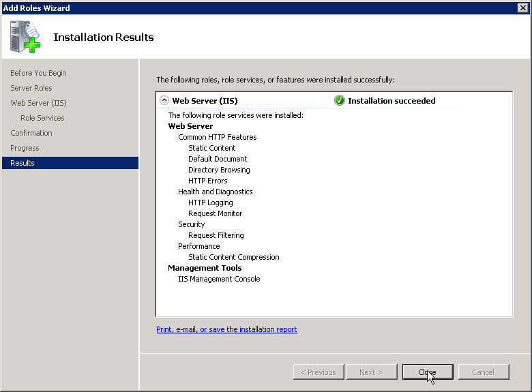Click the Performance row
This screenshot has height=392, width=532.
tap(199, 246)
